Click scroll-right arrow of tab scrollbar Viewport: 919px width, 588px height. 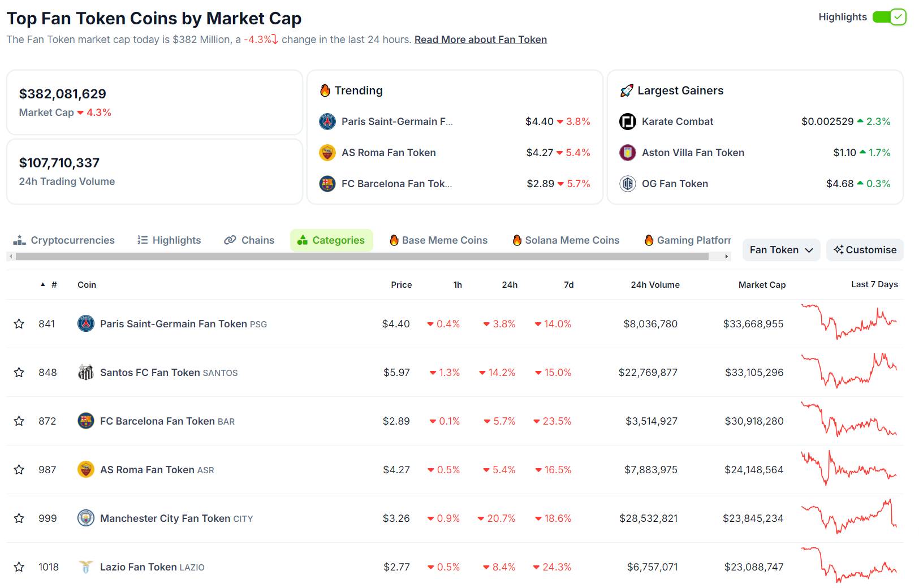pyautogui.click(x=727, y=257)
